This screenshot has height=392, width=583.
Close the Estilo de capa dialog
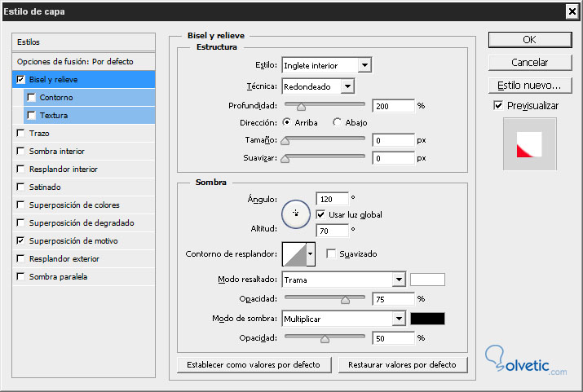point(572,11)
